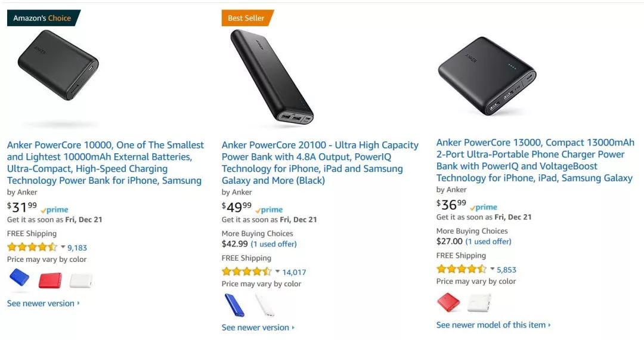Choose the white PowerCore 10000 color option

pyautogui.click(x=81, y=280)
